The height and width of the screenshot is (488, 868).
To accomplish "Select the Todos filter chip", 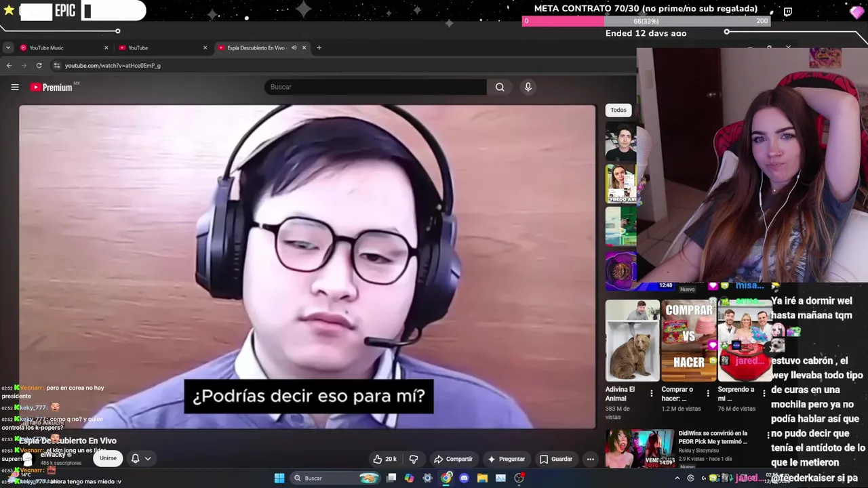I will click(x=618, y=110).
